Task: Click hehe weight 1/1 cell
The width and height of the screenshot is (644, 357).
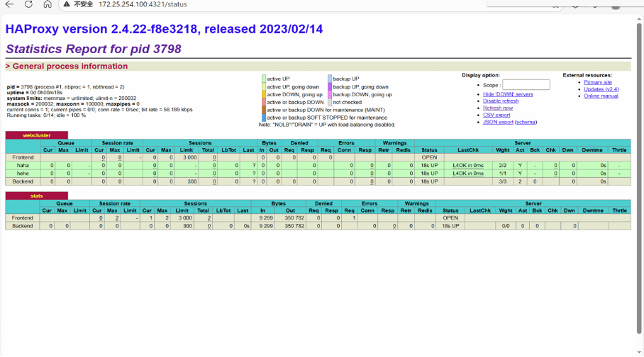Action: pos(503,173)
